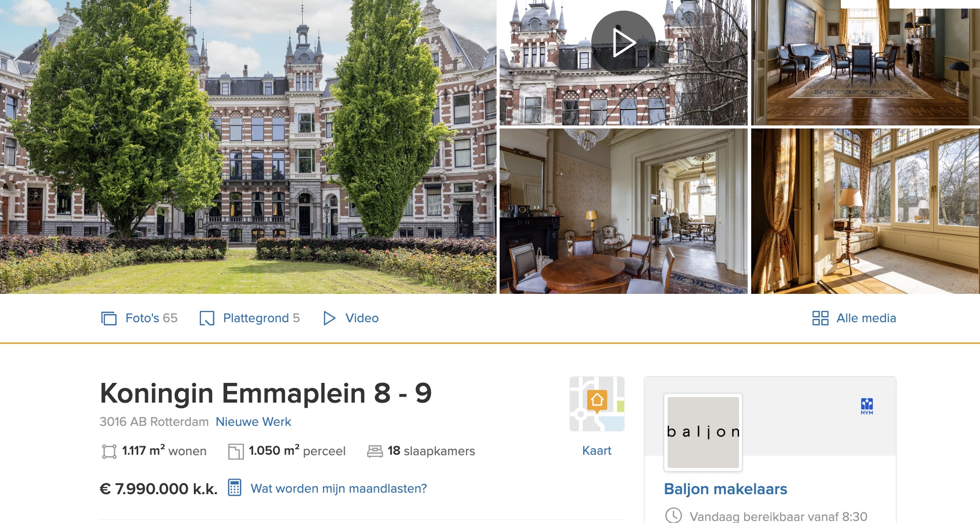Select the Video media link

click(351, 318)
